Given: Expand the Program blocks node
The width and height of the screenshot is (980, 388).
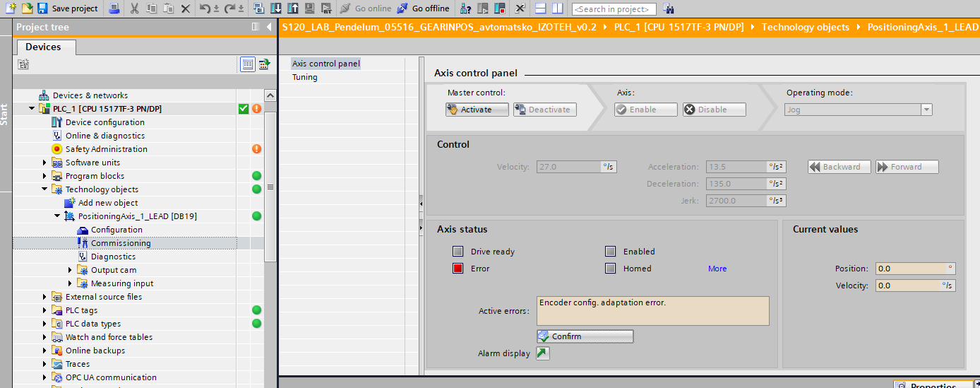Looking at the screenshot, I should 44,176.
